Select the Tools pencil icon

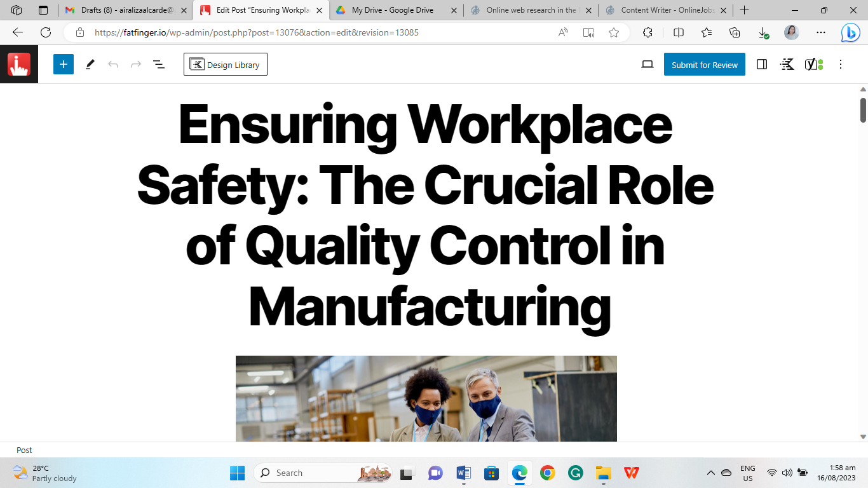click(90, 64)
